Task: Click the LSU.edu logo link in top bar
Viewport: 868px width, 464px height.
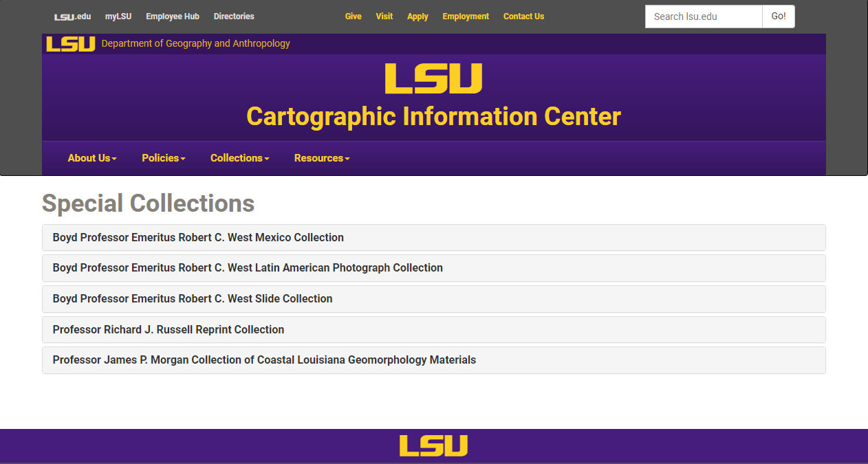Action: 72,16
